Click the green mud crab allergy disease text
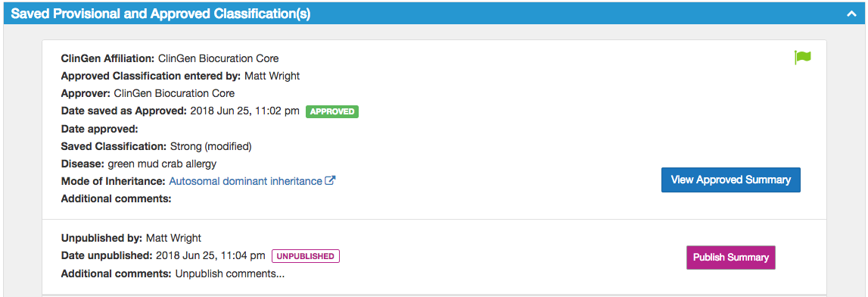 (x=162, y=164)
